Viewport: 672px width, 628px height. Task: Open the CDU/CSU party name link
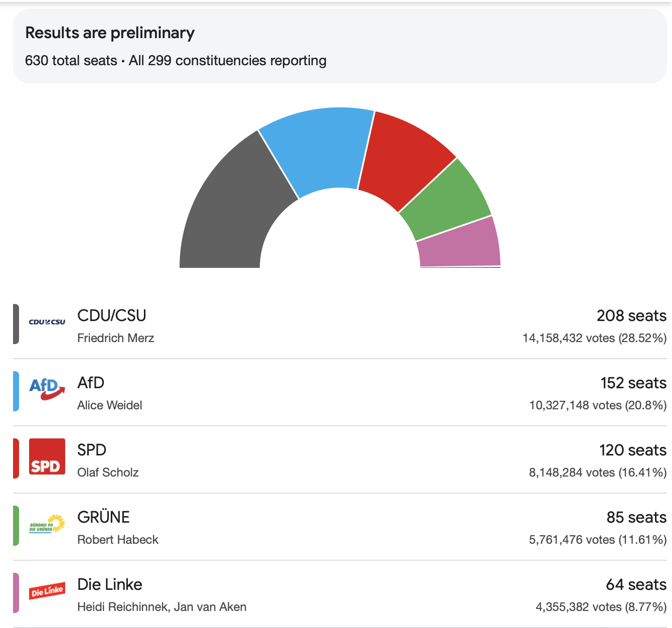coord(111,316)
